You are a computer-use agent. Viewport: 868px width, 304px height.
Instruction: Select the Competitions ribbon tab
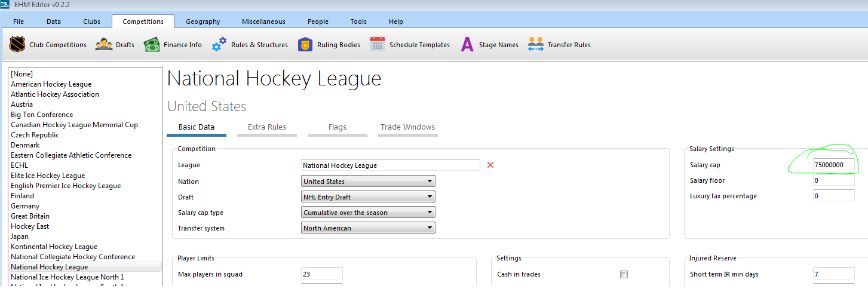143,22
